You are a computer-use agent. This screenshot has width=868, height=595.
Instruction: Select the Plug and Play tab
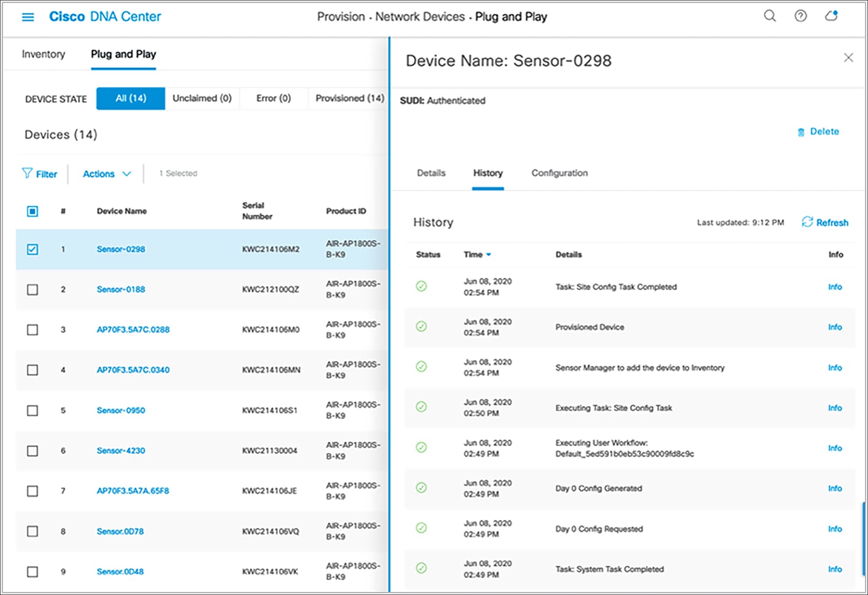(123, 54)
